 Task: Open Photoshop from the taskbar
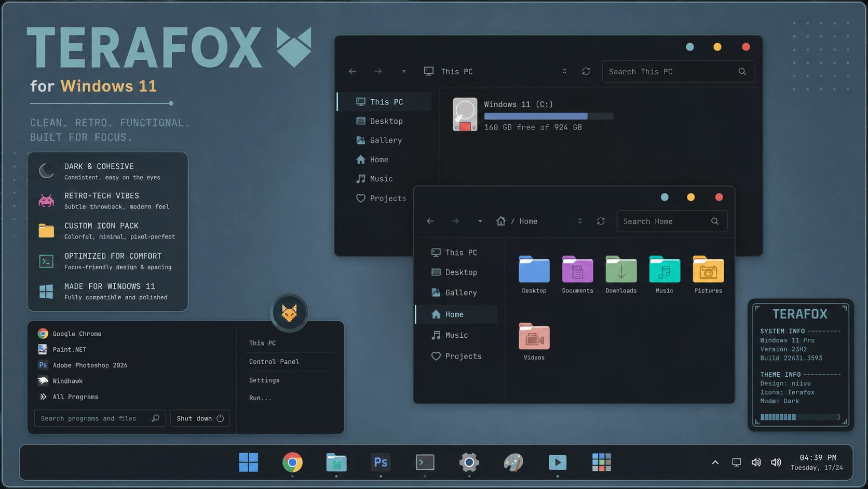(381, 462)
